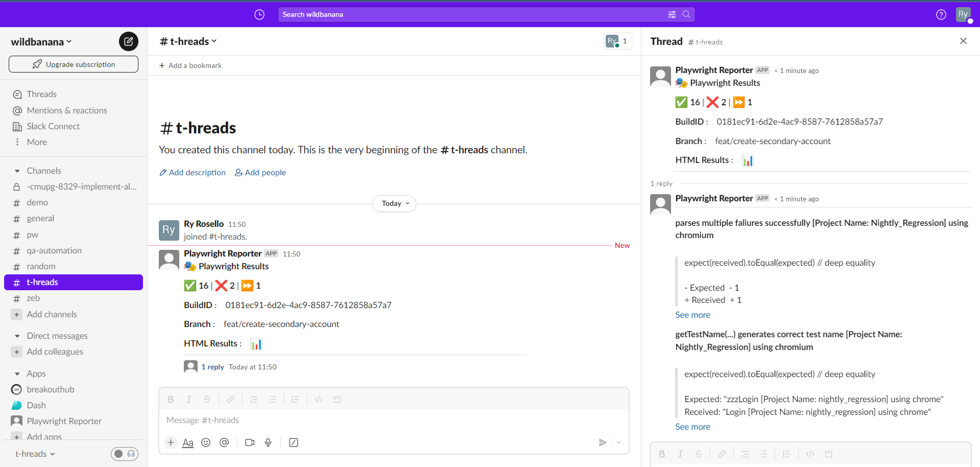Open the history clock icon
Image resolution: width=980 pixels, height=467 pixels.
259,14
